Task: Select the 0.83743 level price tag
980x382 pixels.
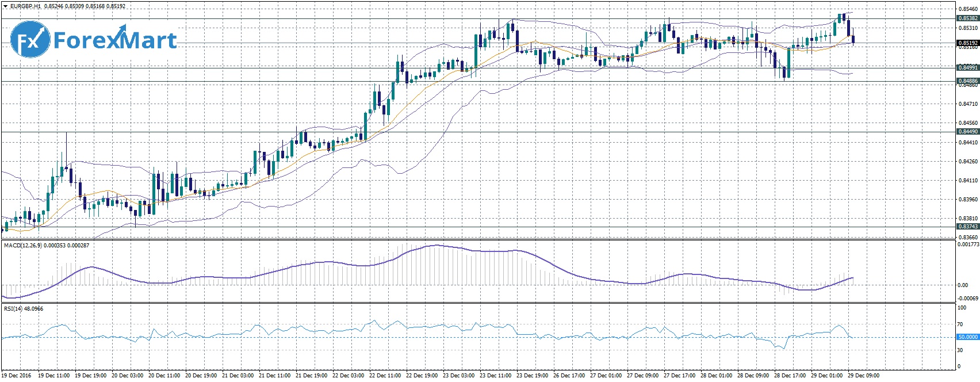Action: tap(968, 227)
